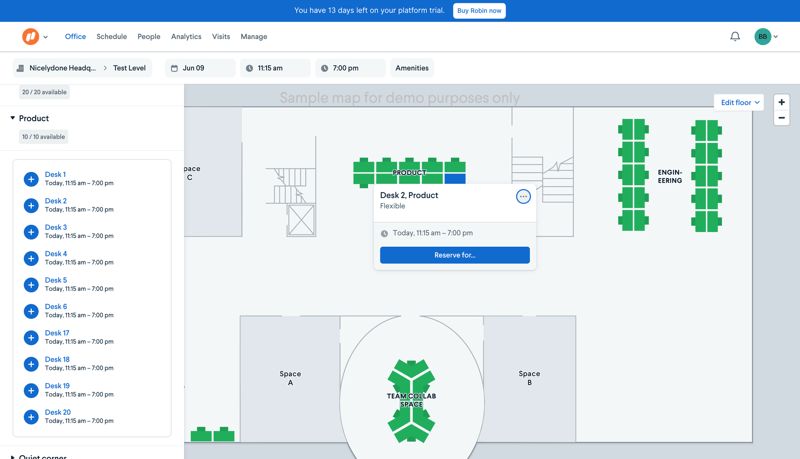
Task: Click the Buy Robin now button
Action: pos(479,10)
